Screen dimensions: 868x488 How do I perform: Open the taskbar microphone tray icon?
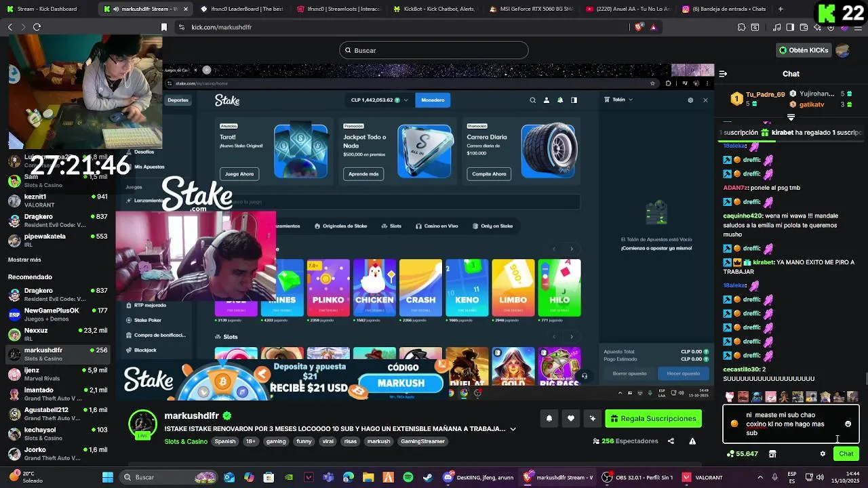pyautogui.click(x=774, y=477)
